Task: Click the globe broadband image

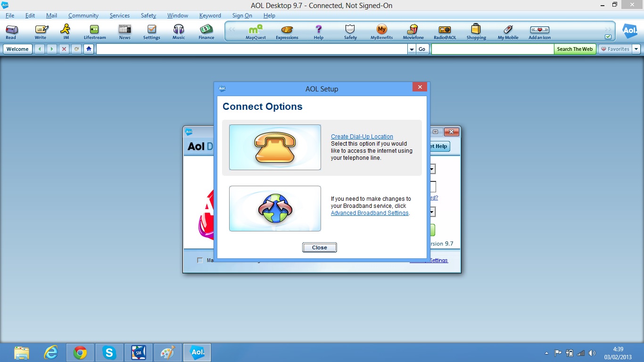Action: (x=275, y=208)
